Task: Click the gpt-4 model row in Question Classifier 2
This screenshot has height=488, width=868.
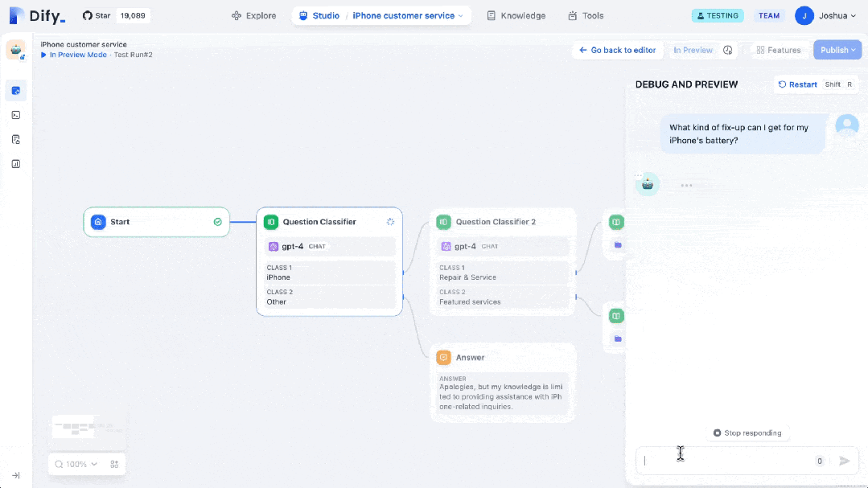Action: point(502,246)
